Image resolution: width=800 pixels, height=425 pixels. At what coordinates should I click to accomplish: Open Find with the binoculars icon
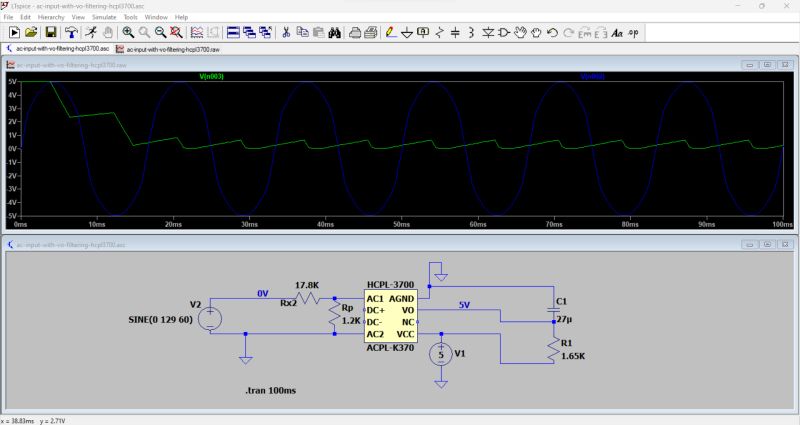[335, 33]
